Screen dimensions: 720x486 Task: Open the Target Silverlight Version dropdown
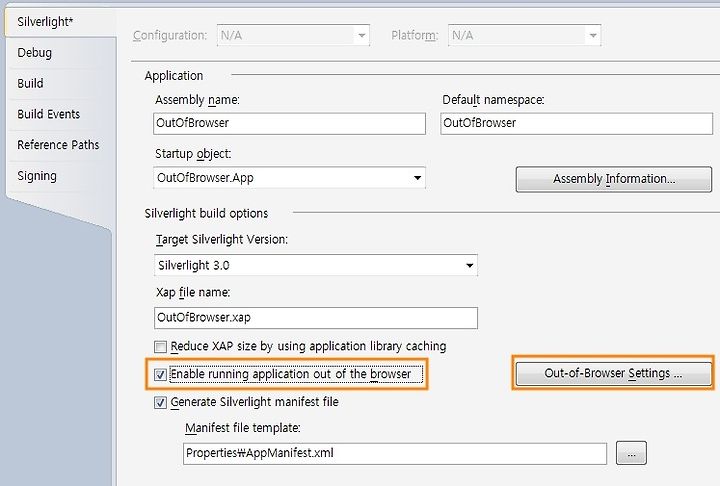(469, 265)
